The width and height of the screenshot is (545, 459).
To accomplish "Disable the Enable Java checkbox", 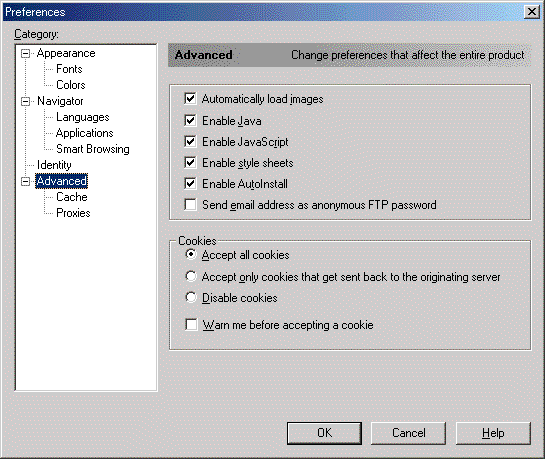I will [x=190, y=121].
